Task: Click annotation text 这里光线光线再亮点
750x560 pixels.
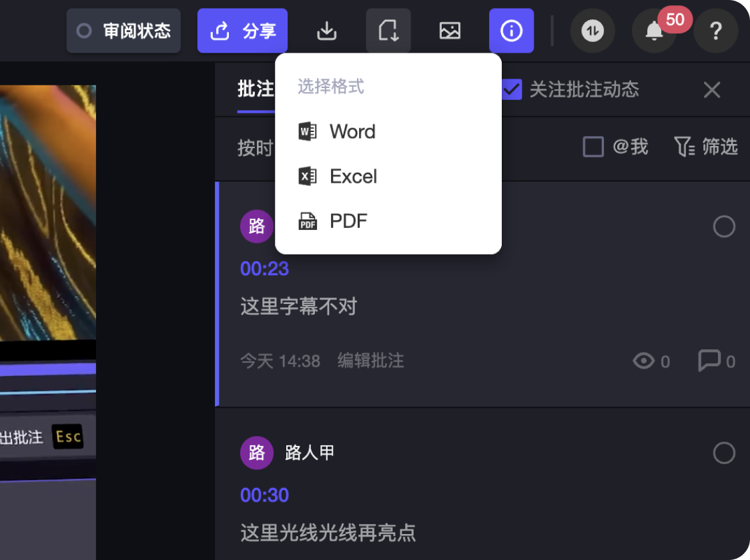Action: point(328,533)
